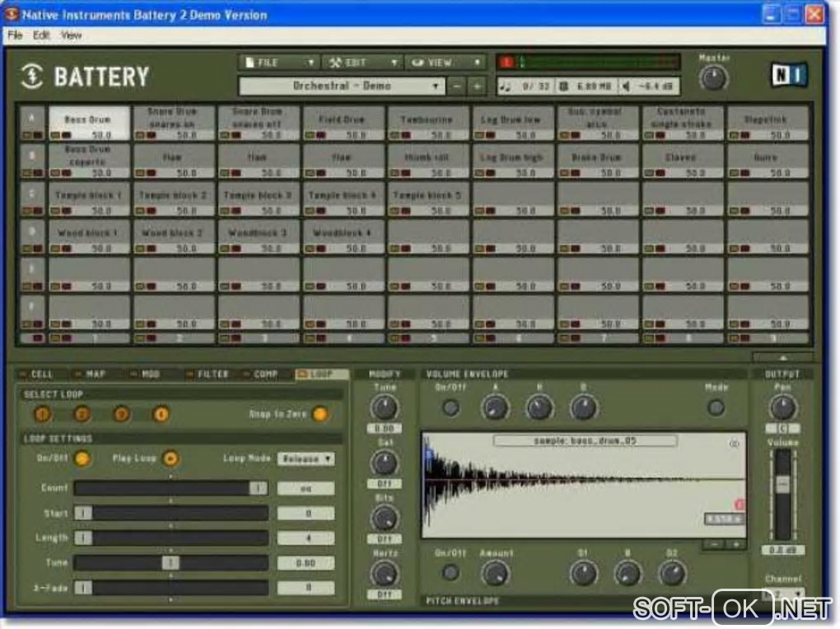Click the Pan knob in Output
Viewport: 840px width, 629px height.
[782, 408]
